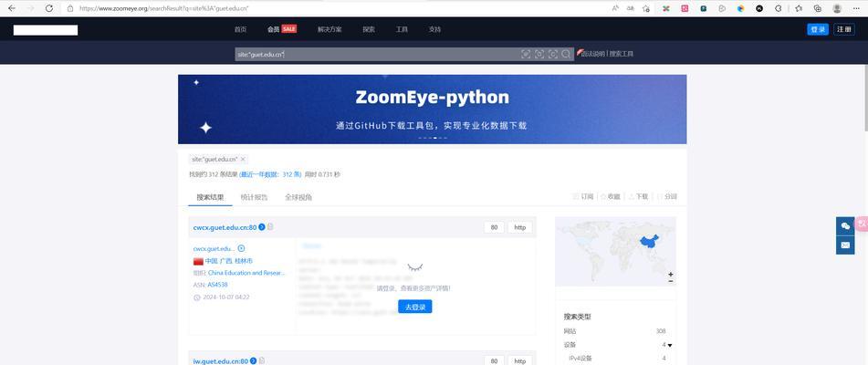Open the China Education and Resear... organization link

pos(246,273)
